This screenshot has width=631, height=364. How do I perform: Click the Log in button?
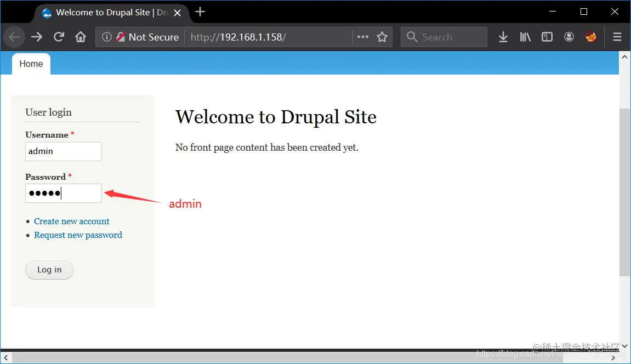[49, 270]
